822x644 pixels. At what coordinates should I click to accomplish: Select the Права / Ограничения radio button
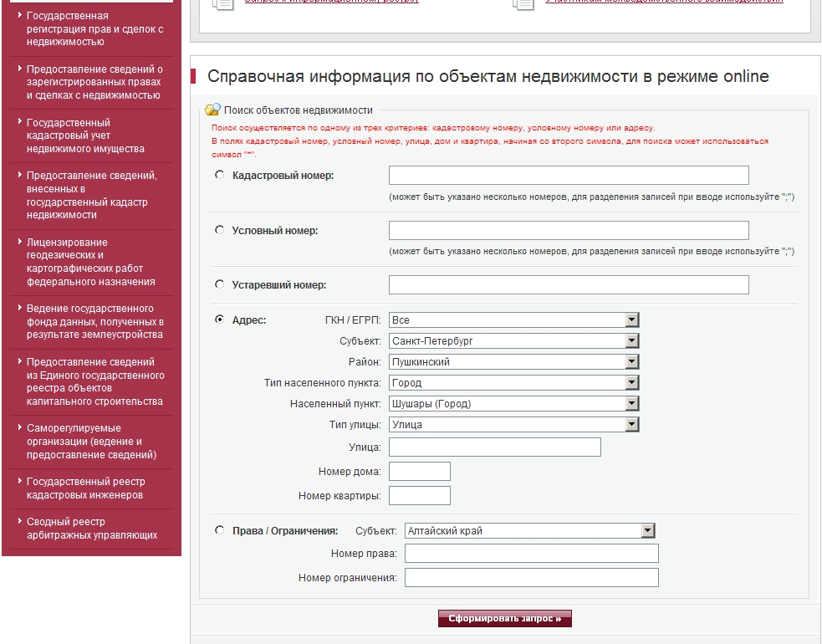220,530
